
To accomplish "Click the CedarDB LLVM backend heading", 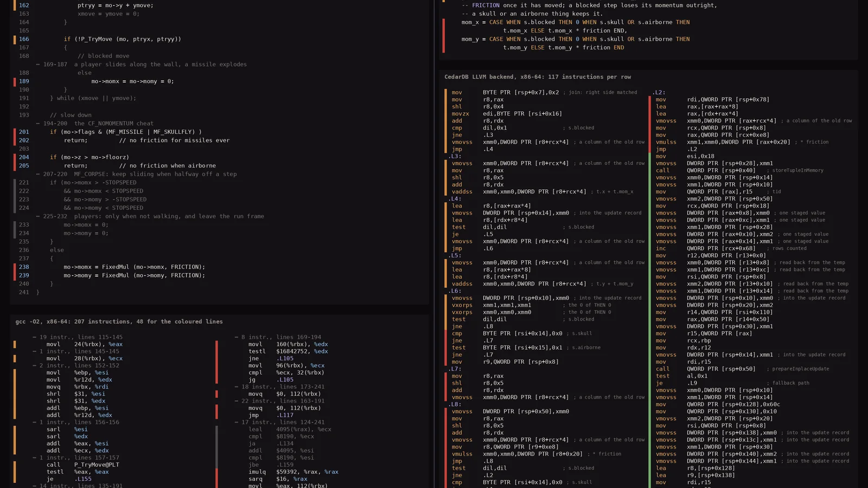I will [x=538, y=77].
